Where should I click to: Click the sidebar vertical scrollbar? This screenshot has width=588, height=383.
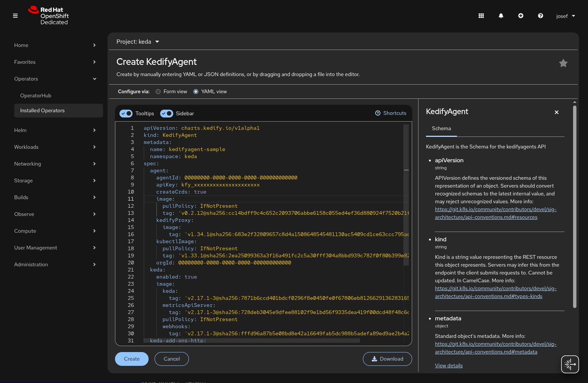[x=575, y=207]
